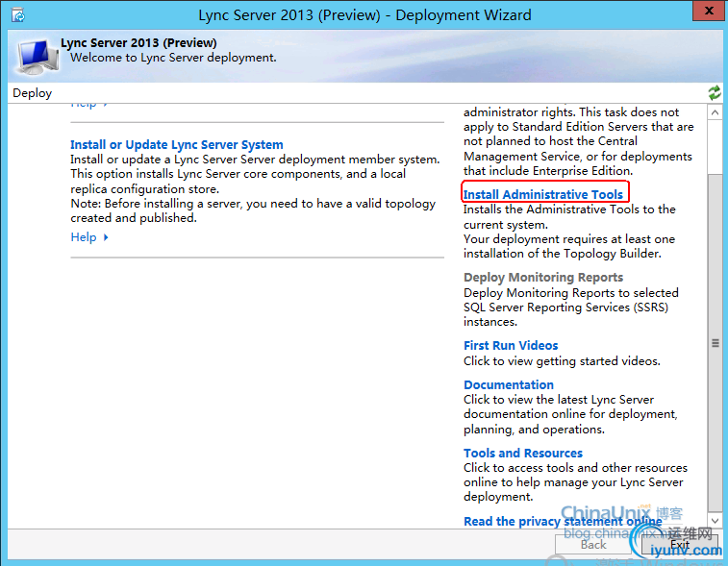This screenshot has width=728, height=566.
Task: Click the Lync Server computer icon
Action: point(38,58)
